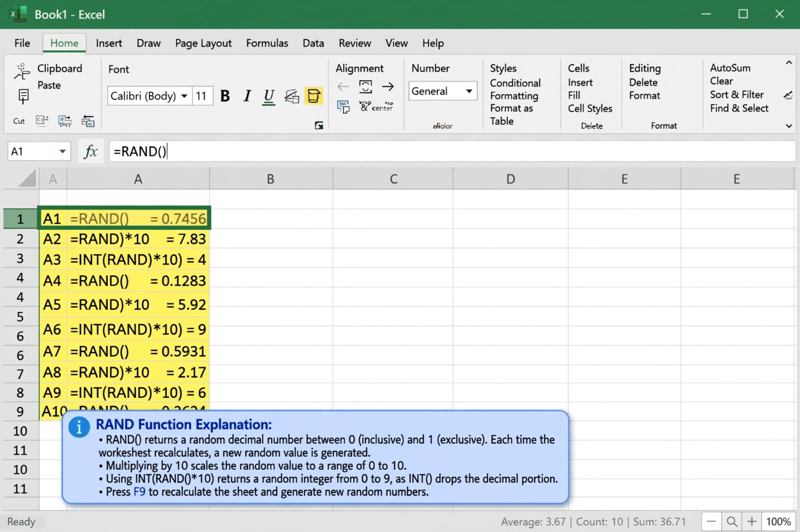Open the Formulas tab

tap(267, 43)
